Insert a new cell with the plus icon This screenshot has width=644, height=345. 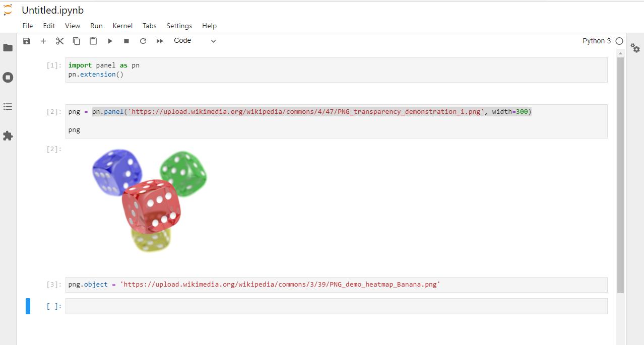[43, 41]
